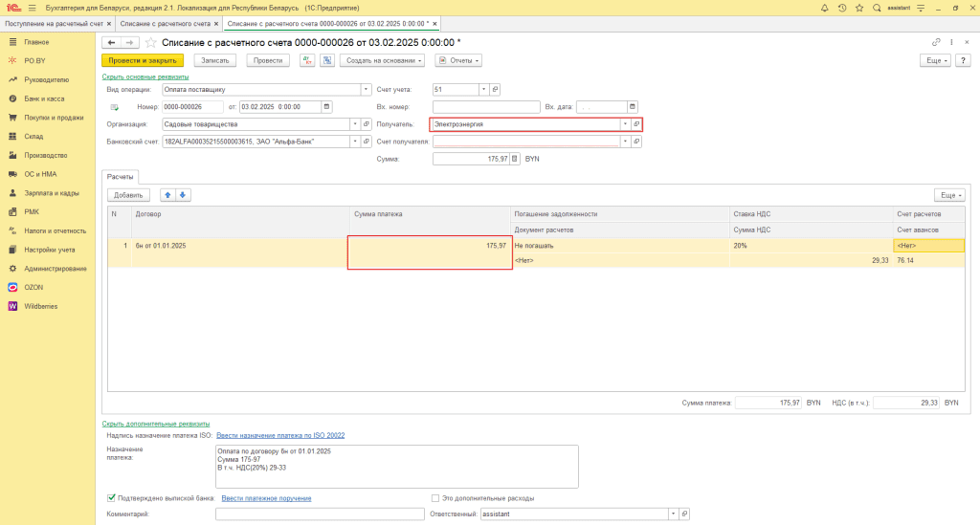Expand Получатель dropdown arrow
980x525 pixels.
tap(625, 124)
